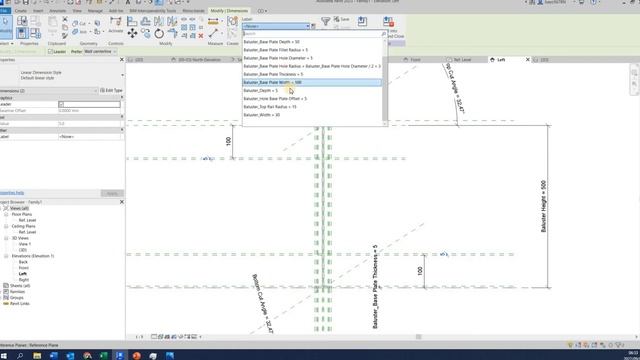Open the Annotate ribbon tab

(58, 11)
